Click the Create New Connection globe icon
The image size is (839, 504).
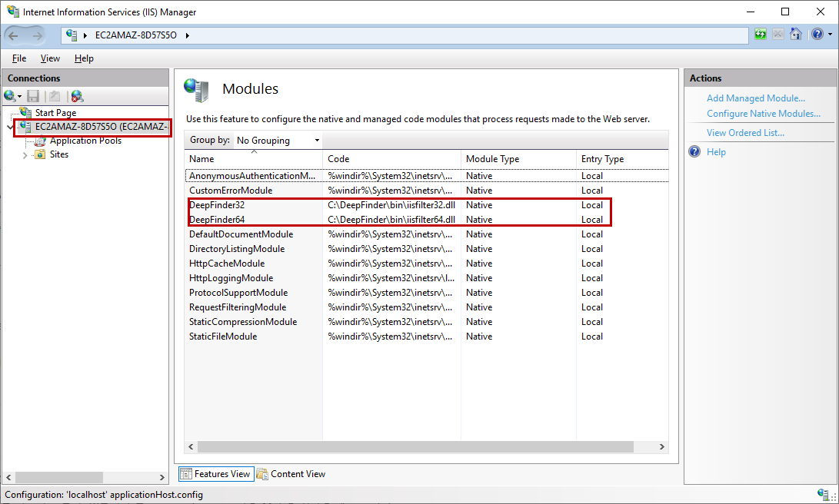coord(10,96)
